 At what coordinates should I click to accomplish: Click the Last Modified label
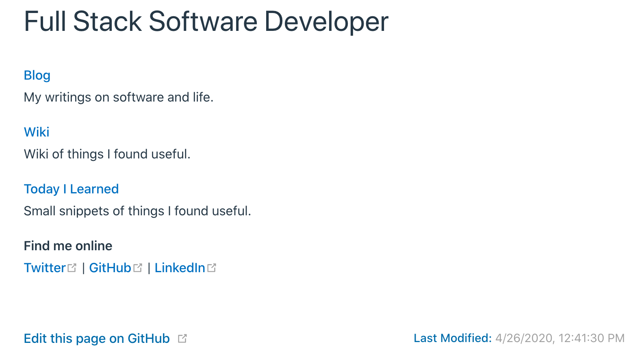[452, 338]
